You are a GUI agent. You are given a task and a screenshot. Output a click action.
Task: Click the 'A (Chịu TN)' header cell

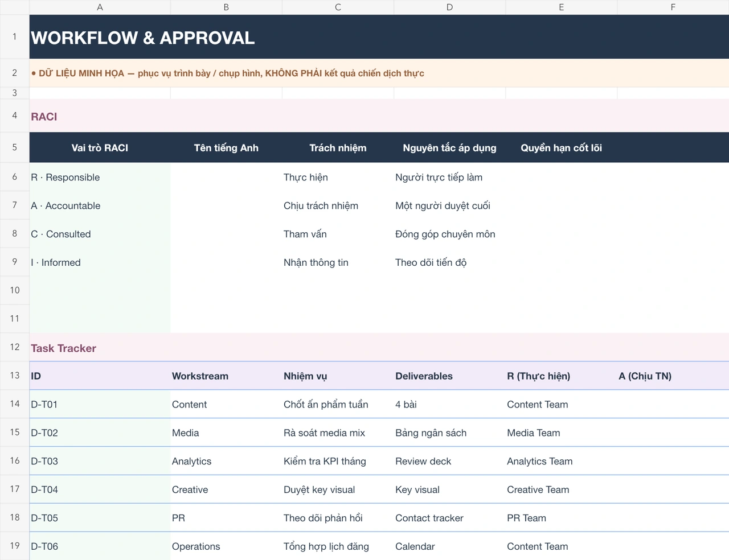(x=673, y=376)
